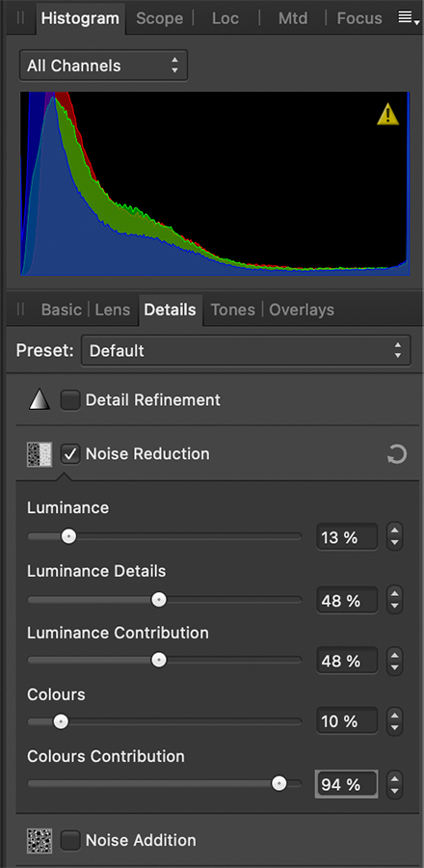
Task: Enable the Noise Addition checkbox
Action: 70,840
